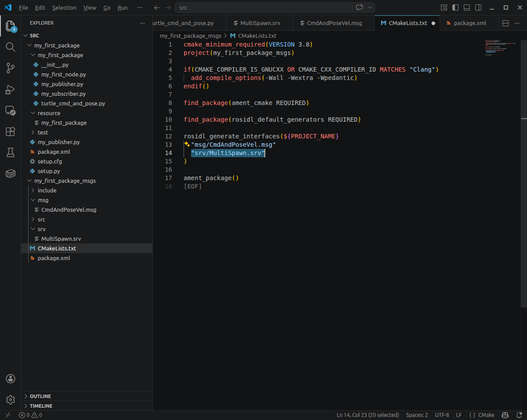Go forward with the navigation arrow
This screenshot has width=527, height=420.
[x=168, y=7]
